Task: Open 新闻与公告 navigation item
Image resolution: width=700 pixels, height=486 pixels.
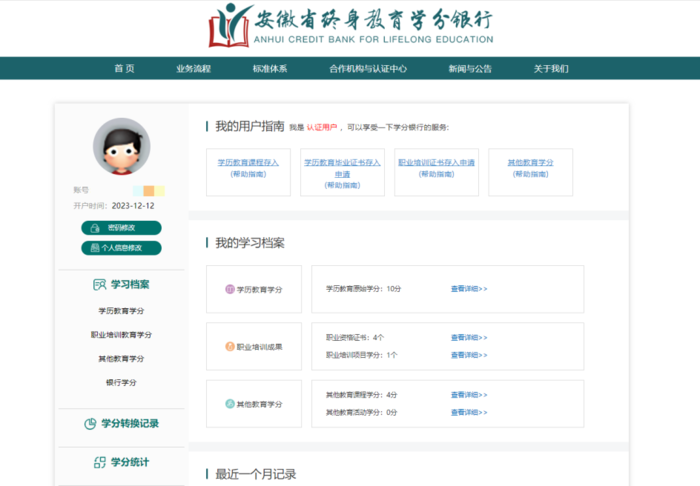Action: (470, 69)
